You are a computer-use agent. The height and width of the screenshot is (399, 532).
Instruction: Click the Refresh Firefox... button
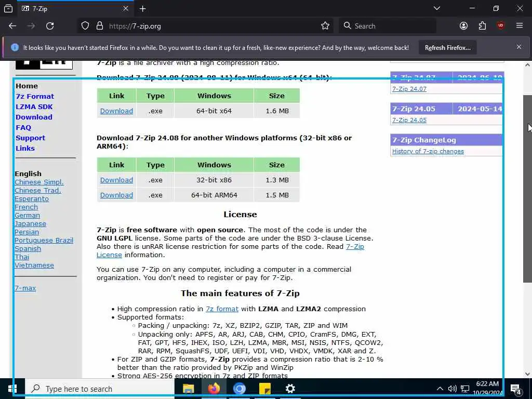click(447, 47)
